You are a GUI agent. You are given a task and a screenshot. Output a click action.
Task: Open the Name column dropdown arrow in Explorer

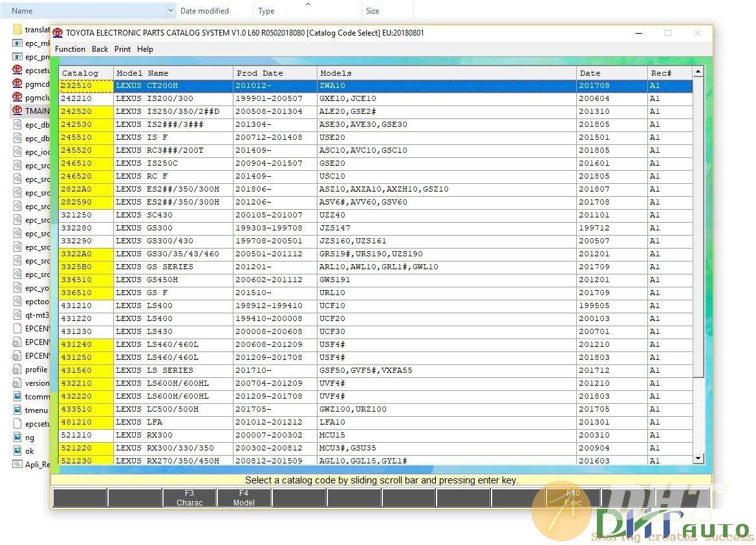coord(171,10)
